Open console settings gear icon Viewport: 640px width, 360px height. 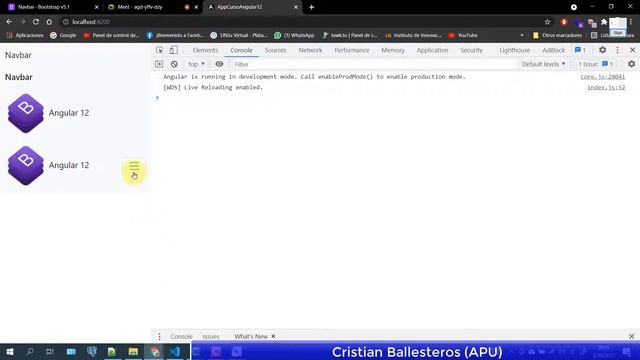(631, 64)
